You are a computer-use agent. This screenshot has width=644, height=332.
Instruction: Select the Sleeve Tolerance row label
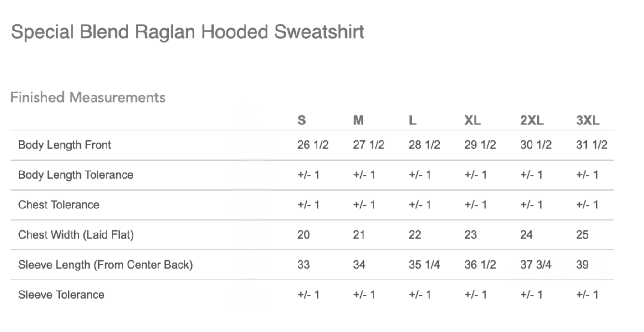point(61,295)
